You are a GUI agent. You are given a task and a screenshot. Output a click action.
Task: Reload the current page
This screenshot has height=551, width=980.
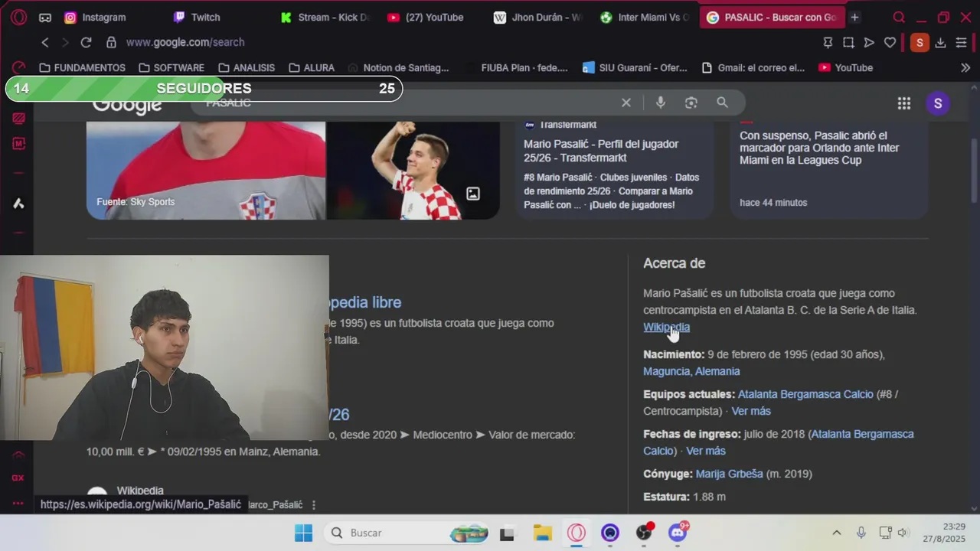[86, 43]
